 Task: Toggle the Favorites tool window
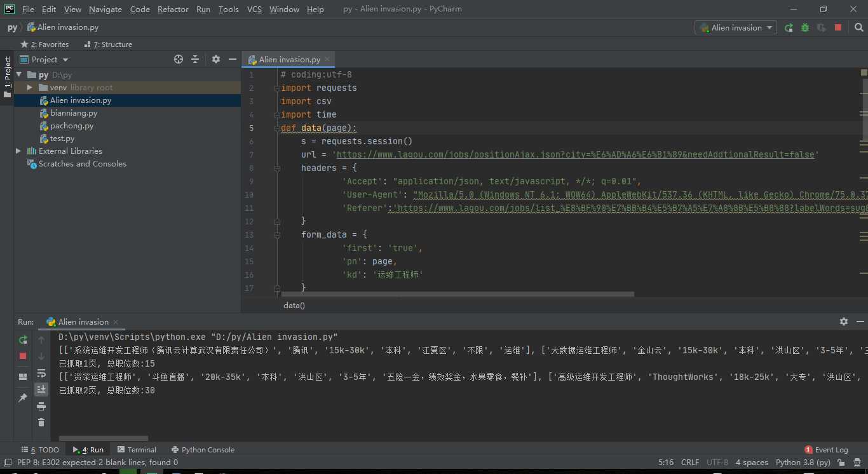[44, 44]
